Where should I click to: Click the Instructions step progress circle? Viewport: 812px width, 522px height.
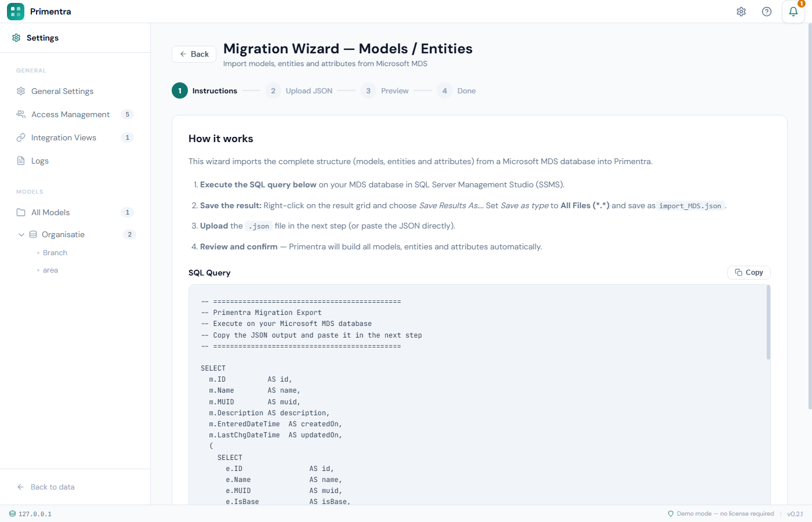tap(180, 90)
